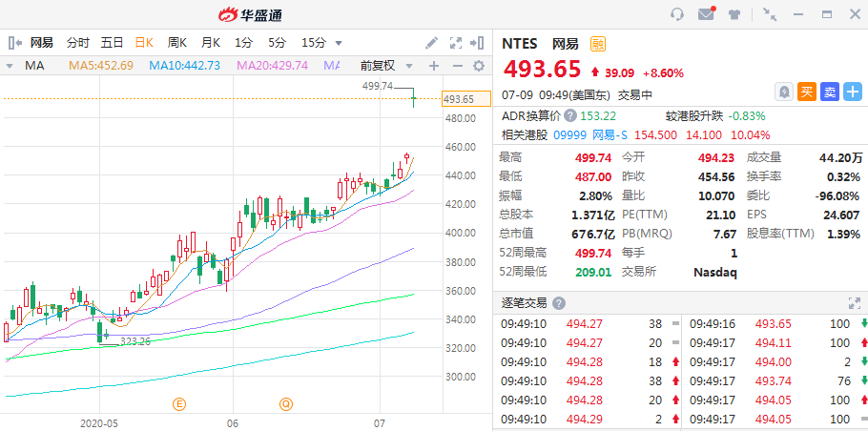
Task: Click the +8.60% change value
Action: click(663, 73)
